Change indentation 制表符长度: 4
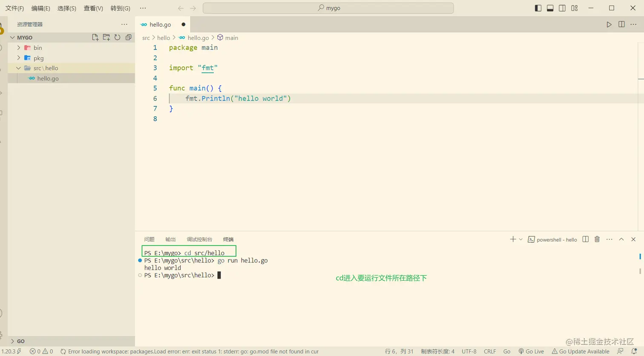The image size is (644, 356). 437,351
